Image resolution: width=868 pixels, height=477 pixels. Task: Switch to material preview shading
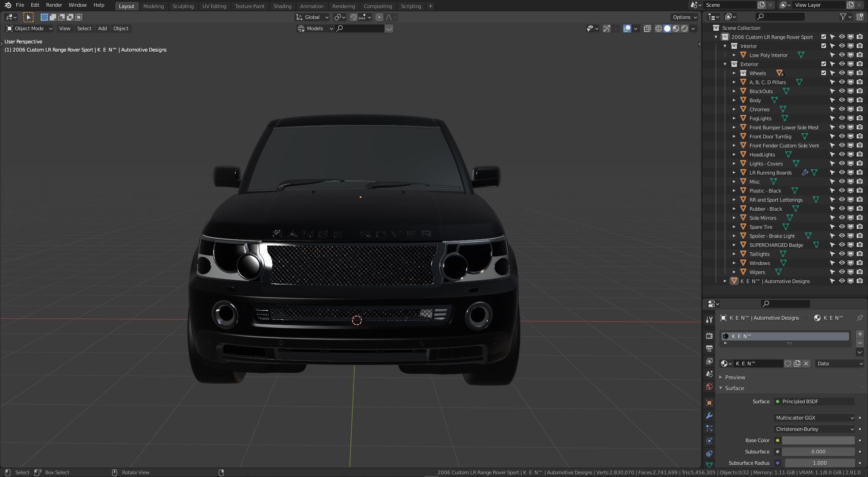coord(676,28)
